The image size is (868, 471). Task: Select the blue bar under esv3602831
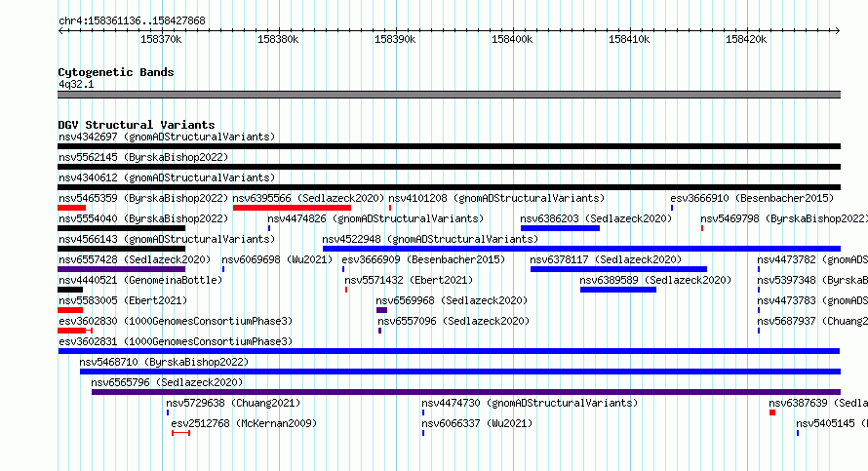pos(449,351)
